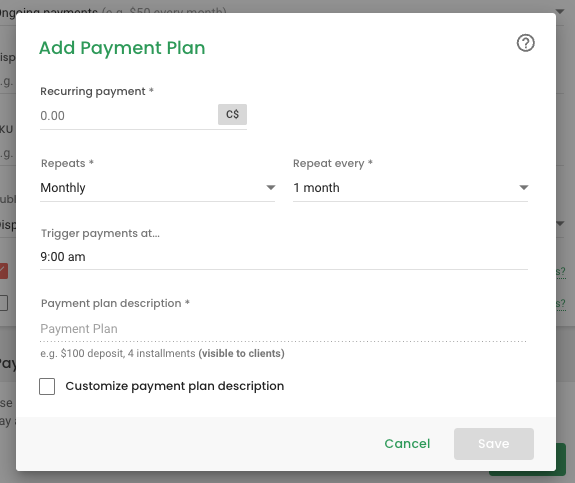Expand the background dropdown arrow beside Trigger payments
575x483 pixels.
coord(560,224)
